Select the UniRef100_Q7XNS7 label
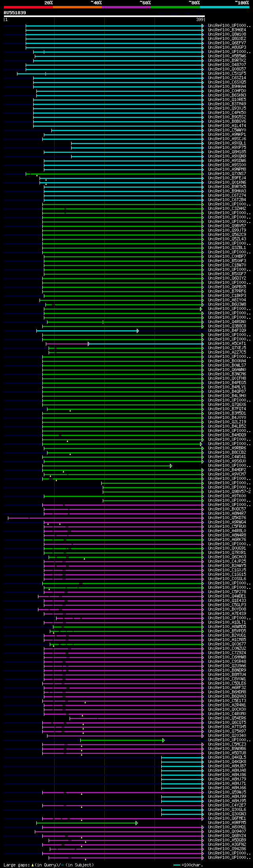The width and height of the screenshot is (253, 868). pos(227,173)
